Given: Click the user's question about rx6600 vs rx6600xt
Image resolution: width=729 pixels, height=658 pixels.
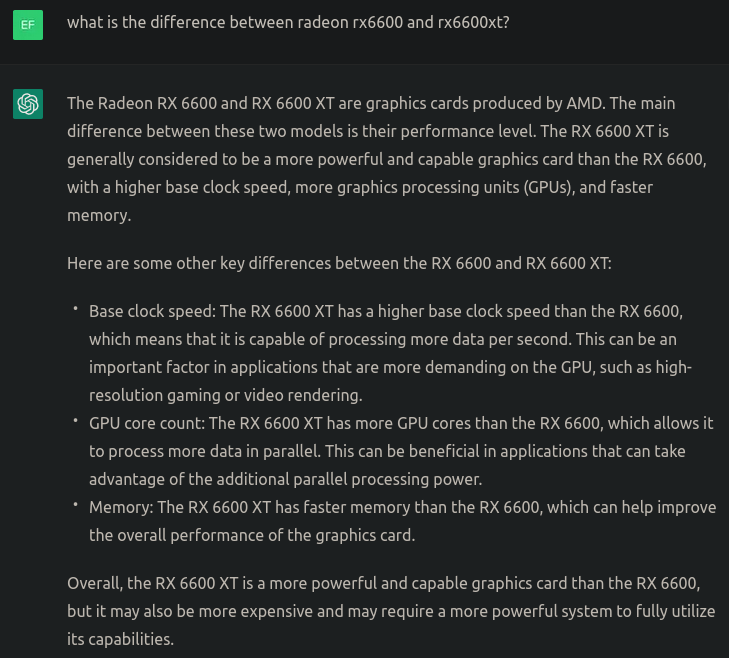Looking at the screenshot, I should (288, 21).
